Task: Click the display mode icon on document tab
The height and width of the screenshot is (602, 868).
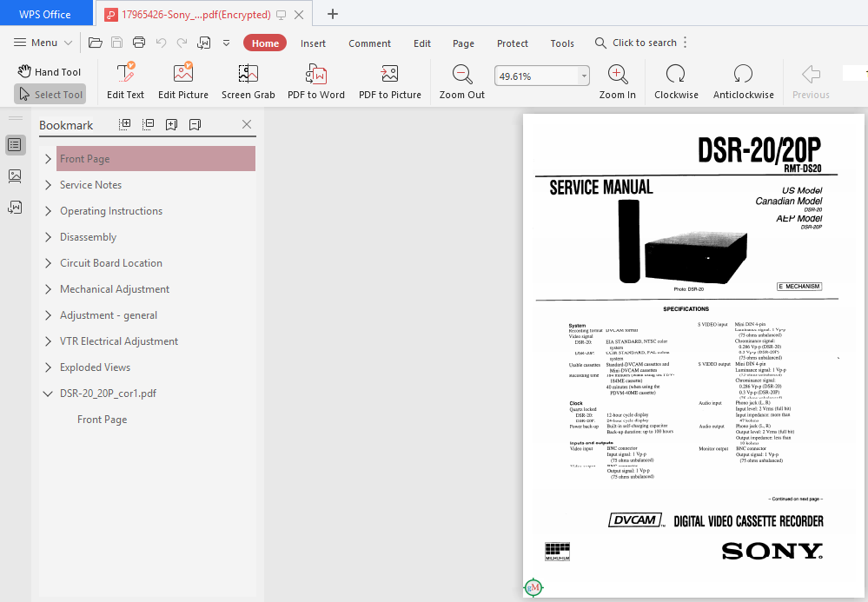Action: [x=282, y=15]
